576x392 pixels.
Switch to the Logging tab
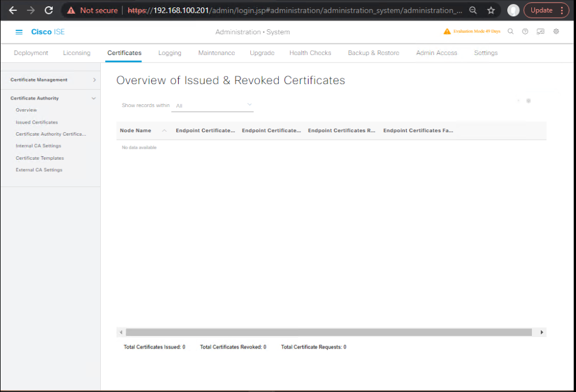coord(169,53)
